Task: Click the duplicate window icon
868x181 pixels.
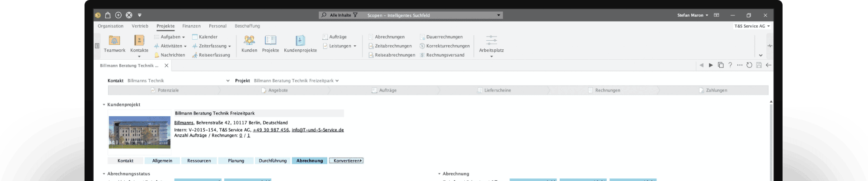Action: point(721,65)
